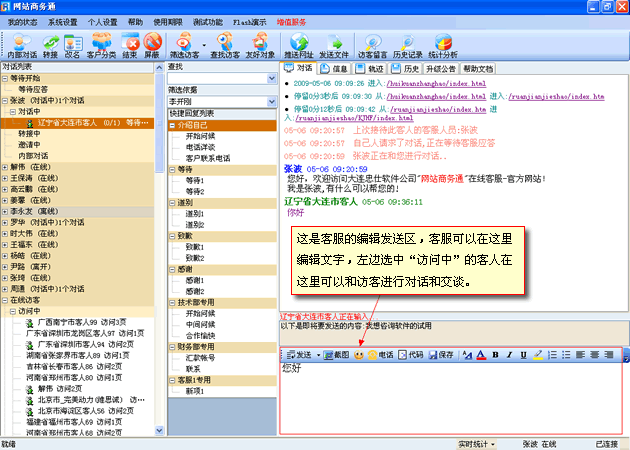Collapse the 等待开始 tree node
The image size is (630, 450).
[5, 77]
